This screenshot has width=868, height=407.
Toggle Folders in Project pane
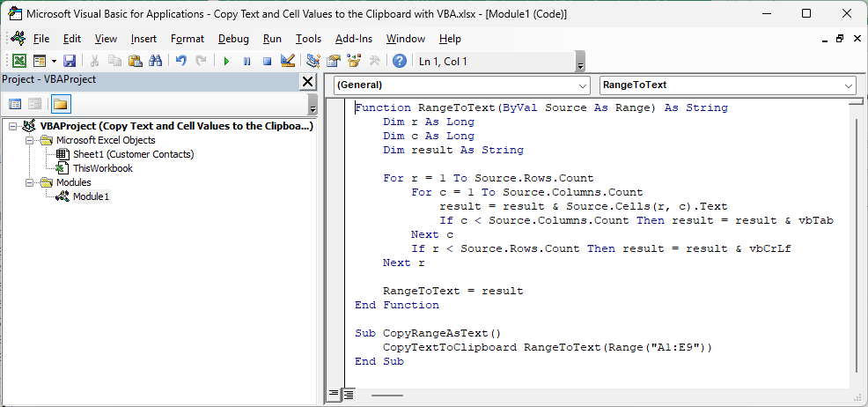[x=61, y=104]
